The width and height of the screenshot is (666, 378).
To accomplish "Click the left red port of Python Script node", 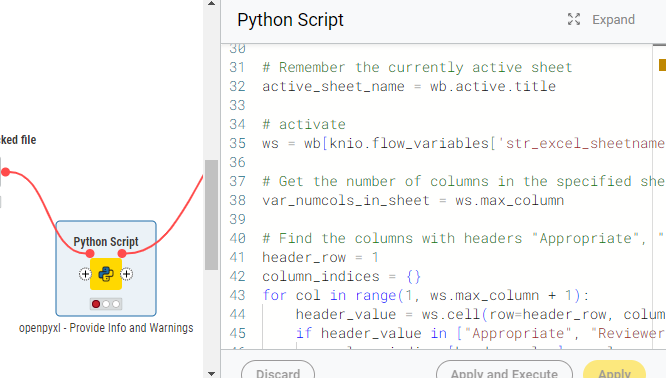I will tap(90, 254).
